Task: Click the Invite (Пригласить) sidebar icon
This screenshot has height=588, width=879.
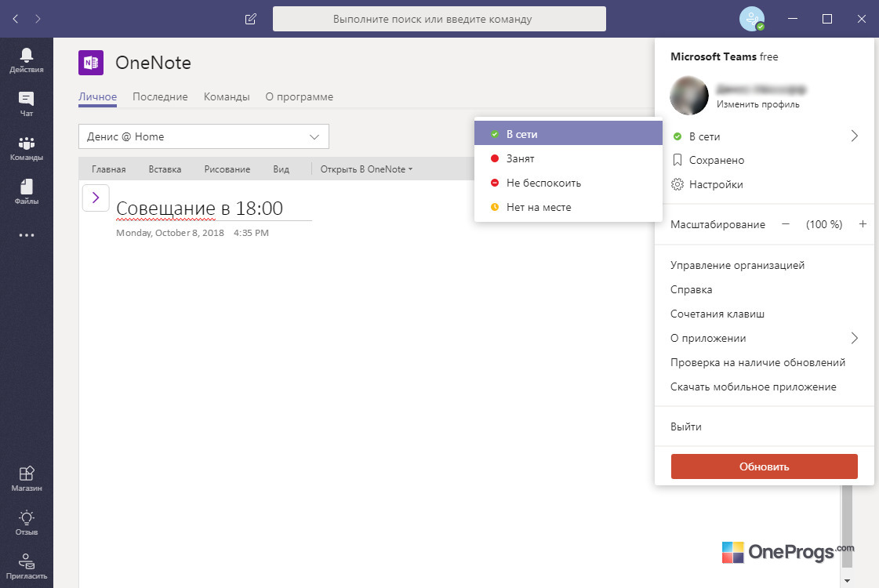Action: pyautogui.click(x=27, y=566)
